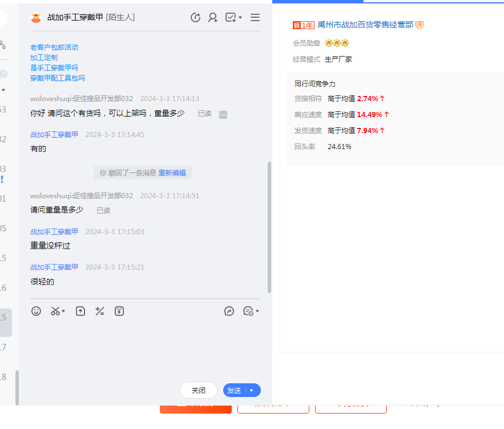Click the yuan payment icon
This screenshot has width=504, height=429.
point(119,311)
